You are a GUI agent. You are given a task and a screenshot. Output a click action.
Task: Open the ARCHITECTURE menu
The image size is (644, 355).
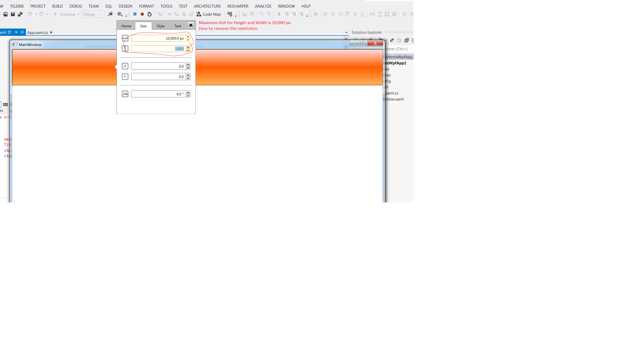tap(207, 6)
